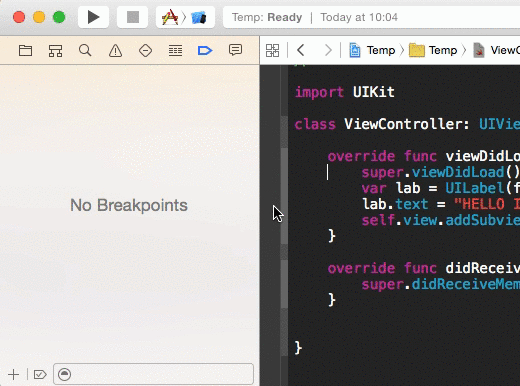Viewport: 520px width, 386px height.
Task: Go forward in editor history
Action: 328,50
